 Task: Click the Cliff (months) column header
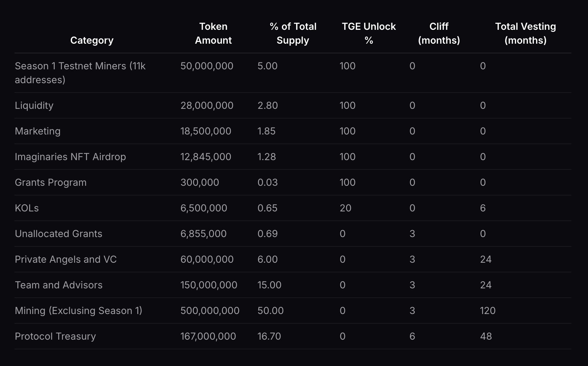pos(439,33)
